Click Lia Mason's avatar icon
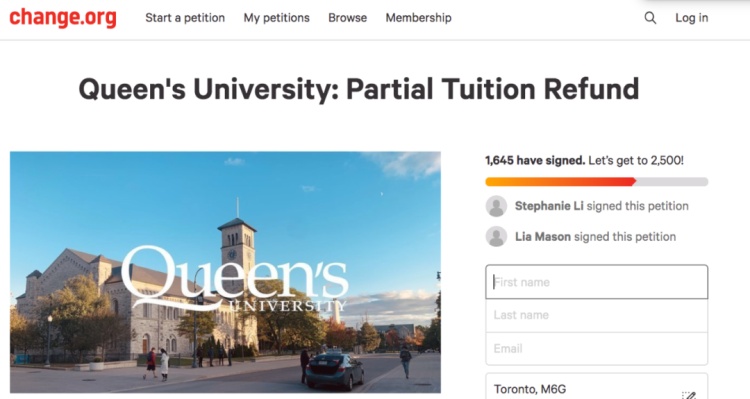Viewport: 750px width, 399px height. tap(496, 237)
